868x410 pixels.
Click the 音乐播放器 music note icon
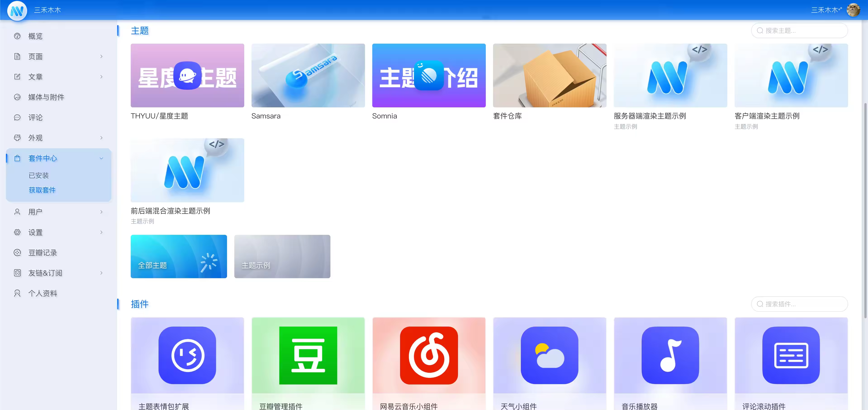tap(670, 355)
